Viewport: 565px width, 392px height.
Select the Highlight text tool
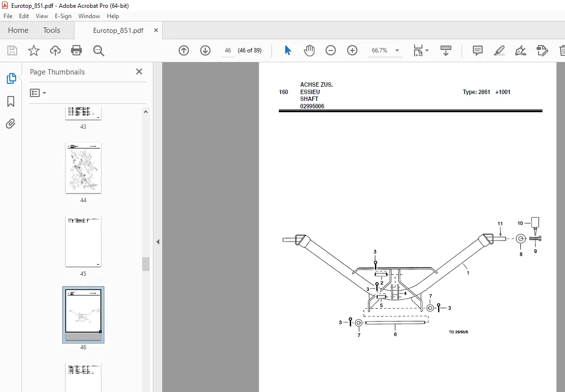(499, 50)
